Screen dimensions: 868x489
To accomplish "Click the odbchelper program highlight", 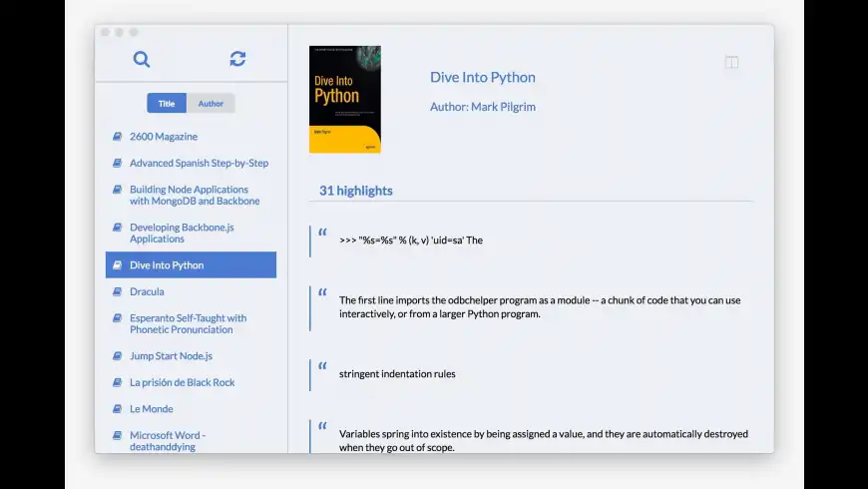I will tap(540, 306).
